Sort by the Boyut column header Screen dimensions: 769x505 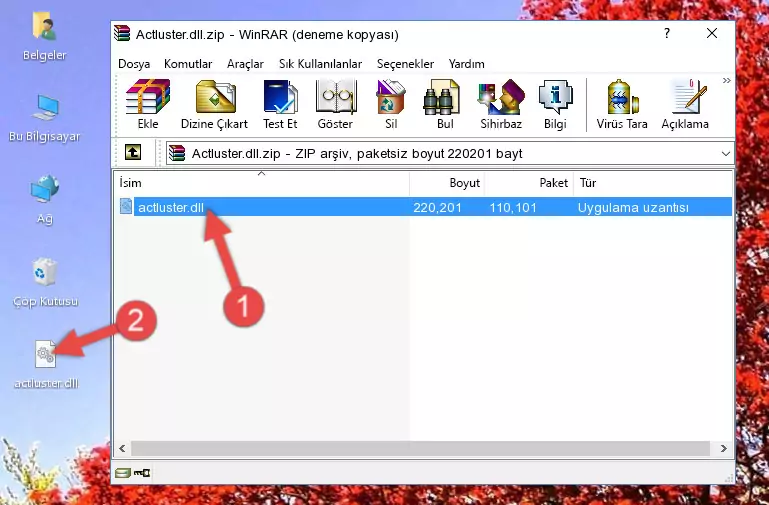447,183
